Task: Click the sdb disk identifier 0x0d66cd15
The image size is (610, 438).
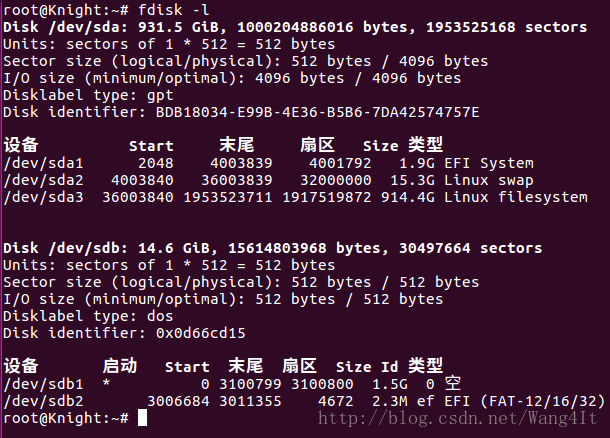Action: point(201,333)
